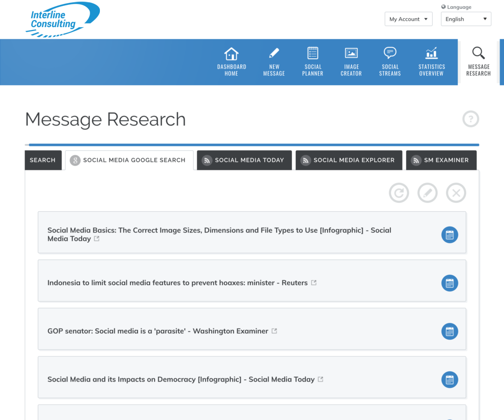
Task: Click the Language label with globe
Action: pos(456,7)
